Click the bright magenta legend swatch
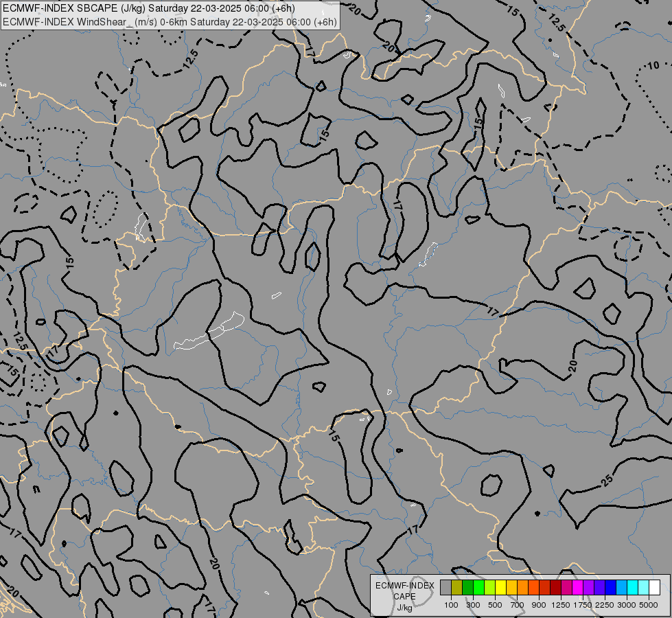Image resolution: width=672 pixels, height=618 pixels. (x=577, y=587)
